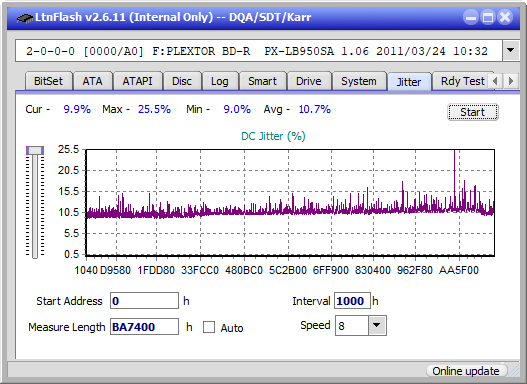Click the Start button
Screen dimensions: 527x384
[x=473, y=112]
